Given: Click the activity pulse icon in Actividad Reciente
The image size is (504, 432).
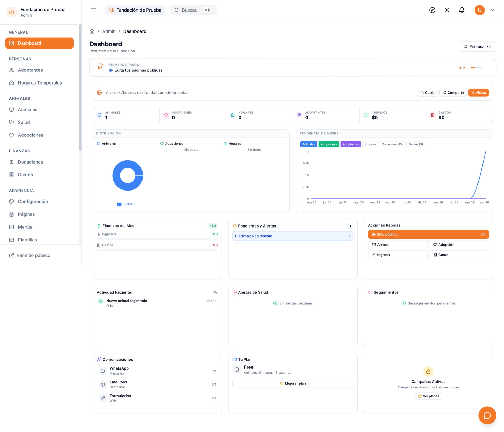Looking at the screenshot, I should pyautogui.click(x=215, y=292).
